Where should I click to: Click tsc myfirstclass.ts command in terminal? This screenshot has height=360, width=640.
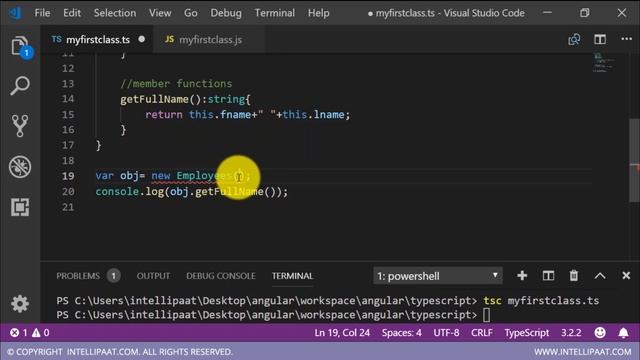541,301
